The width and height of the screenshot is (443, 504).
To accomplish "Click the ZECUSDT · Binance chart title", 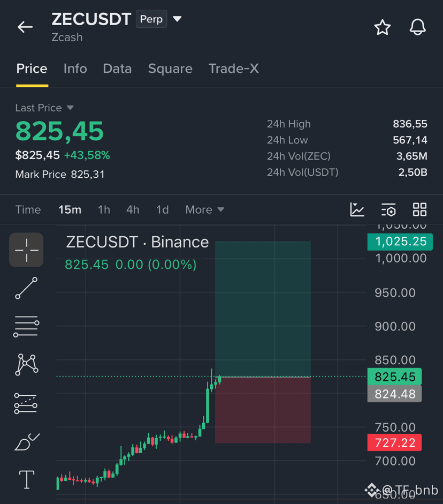I will pyautogui.click(x=138, y=242).
